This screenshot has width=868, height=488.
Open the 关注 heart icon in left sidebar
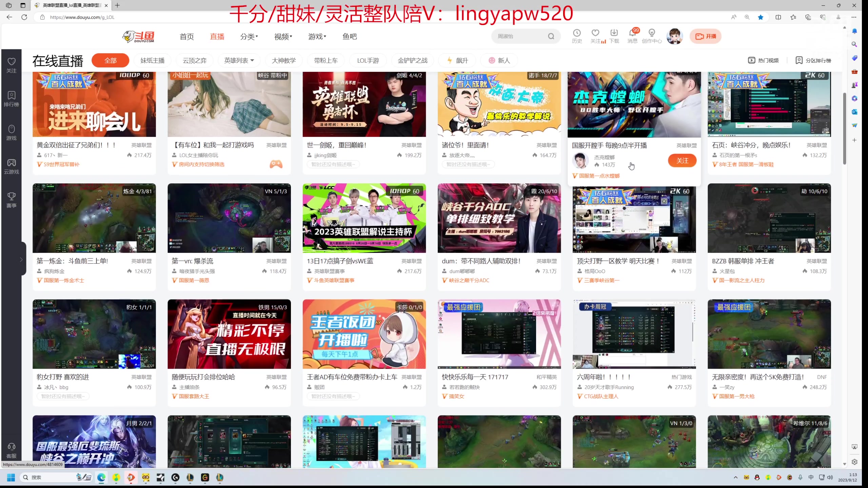pos(12,65)
